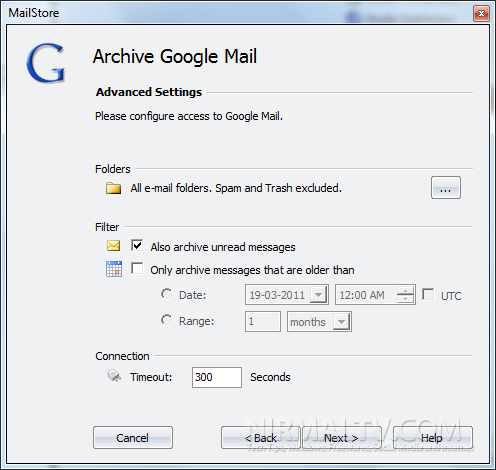Open the months unit dropdown
Screen dimensions: 496x470
point(341,322)
